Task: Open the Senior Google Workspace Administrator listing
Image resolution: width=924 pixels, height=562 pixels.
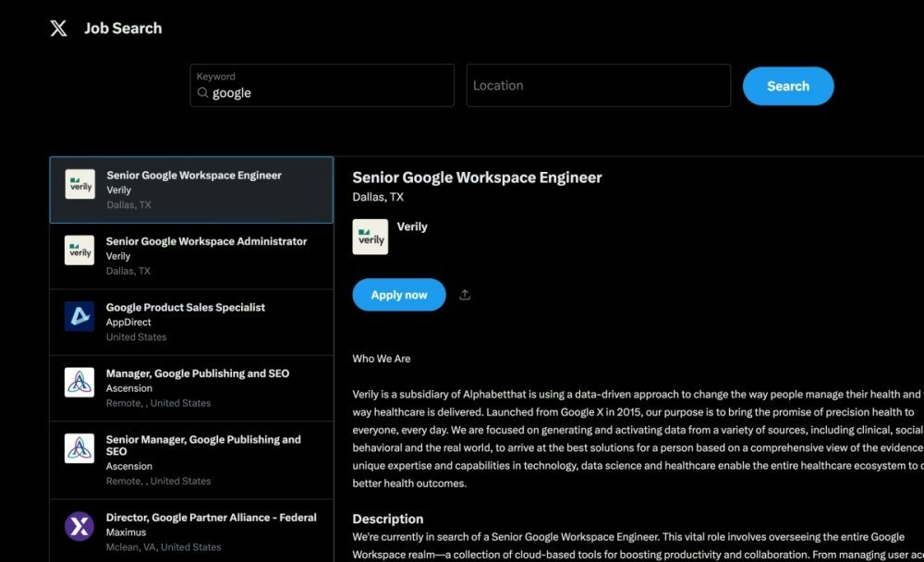Action: (x=191, y=256)
